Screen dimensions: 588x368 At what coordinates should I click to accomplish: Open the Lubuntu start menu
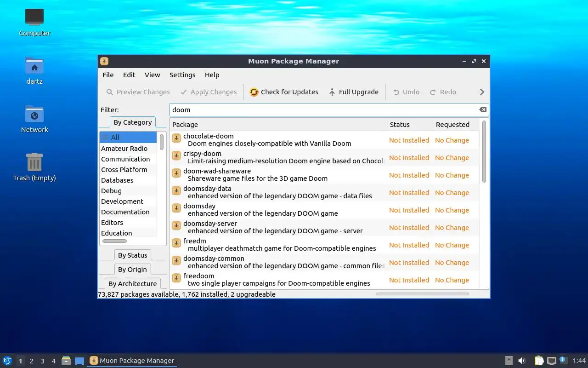7,361
